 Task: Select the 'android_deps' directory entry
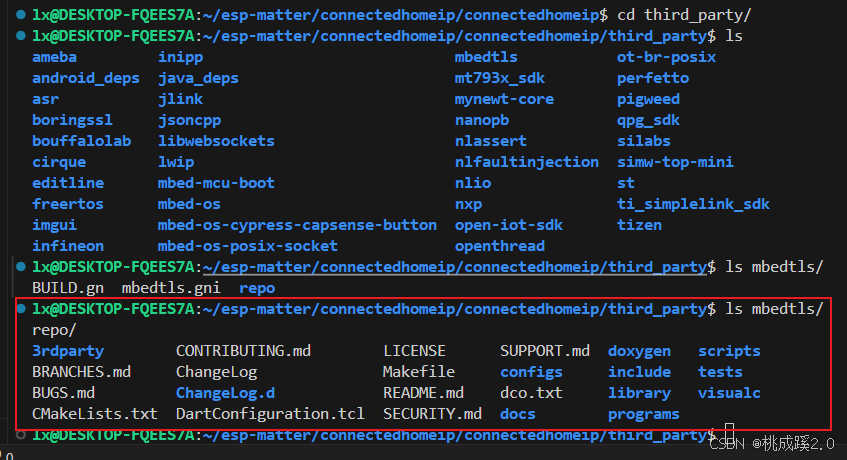click(x=86, y=78)
